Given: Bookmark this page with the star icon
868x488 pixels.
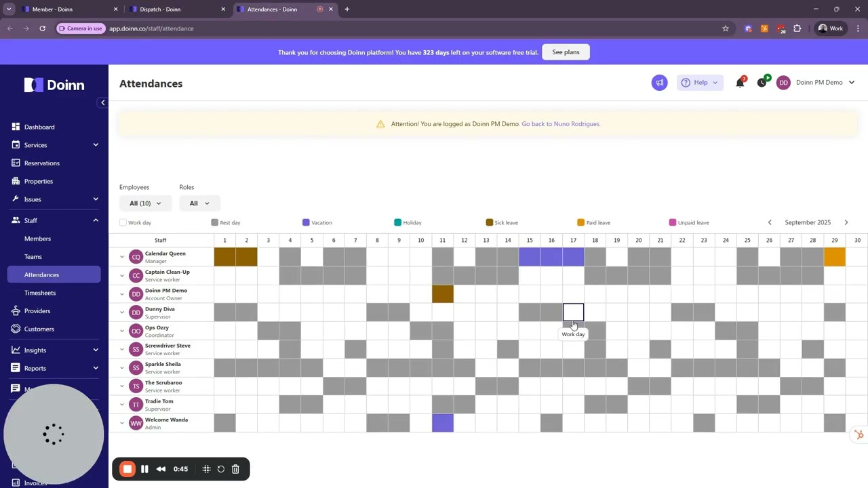Looking at the screenshot, I should point(726,28).
